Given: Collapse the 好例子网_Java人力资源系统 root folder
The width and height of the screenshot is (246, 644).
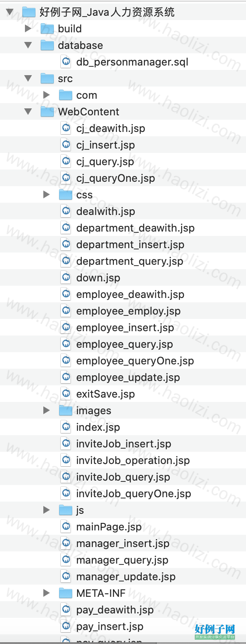Looking at the screenshot, I should click(10, 12).
